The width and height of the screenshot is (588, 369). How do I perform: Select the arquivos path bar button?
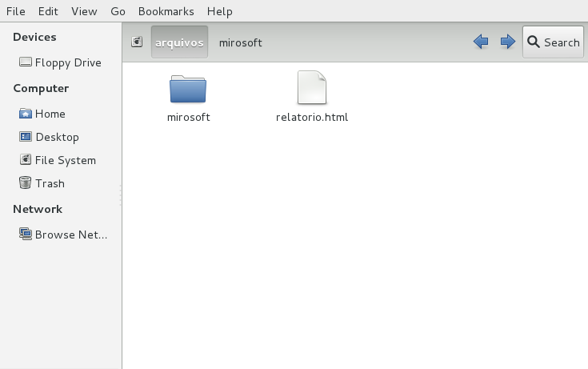pos(179,42)
